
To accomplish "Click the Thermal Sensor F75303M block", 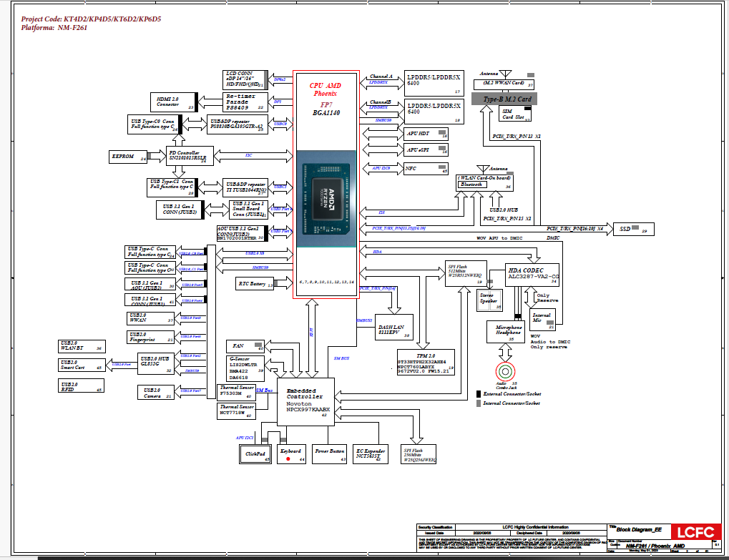I will pyautogui.click(x=235, y=392).
